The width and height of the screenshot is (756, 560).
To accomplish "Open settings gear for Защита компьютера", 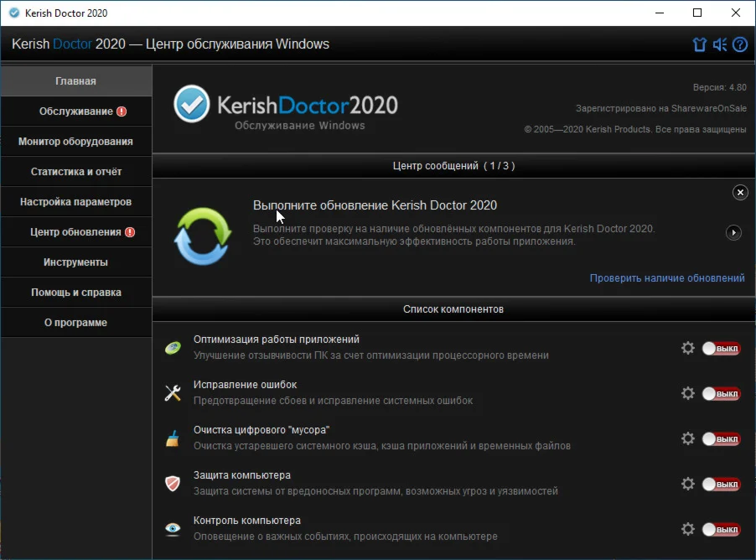I will coord(688,484).
